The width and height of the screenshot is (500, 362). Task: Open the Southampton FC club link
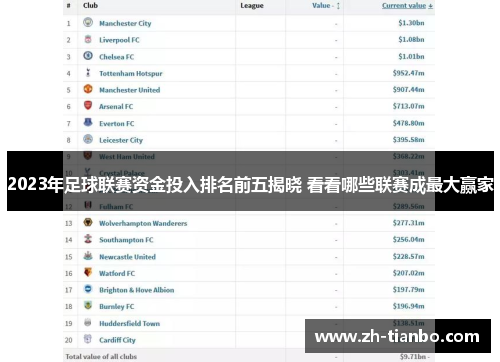click(126, 240)
